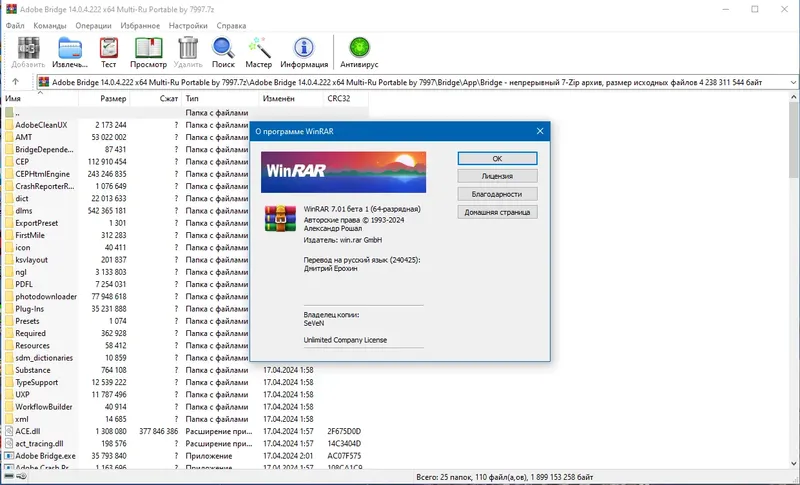The image size is (800, 485).
Task: Open the address bar path dropdown
Action: 793,82
